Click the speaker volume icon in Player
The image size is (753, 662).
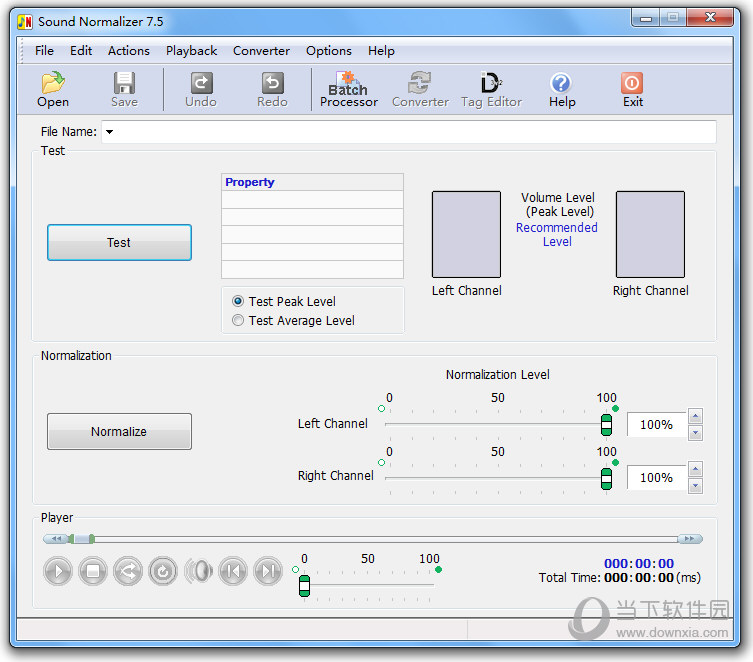pyautogui.click(x=198, y=571)
